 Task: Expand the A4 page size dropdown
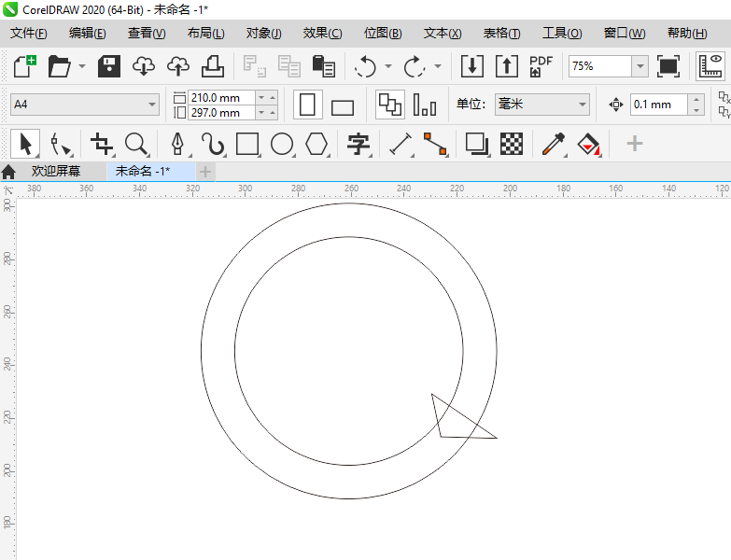coord(152,105)
